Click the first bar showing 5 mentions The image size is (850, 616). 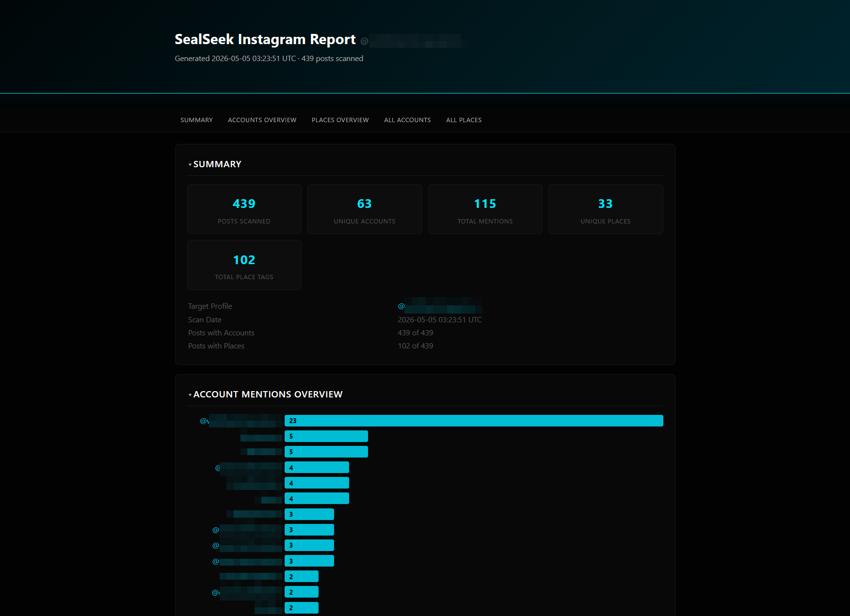tap(326, 436)
